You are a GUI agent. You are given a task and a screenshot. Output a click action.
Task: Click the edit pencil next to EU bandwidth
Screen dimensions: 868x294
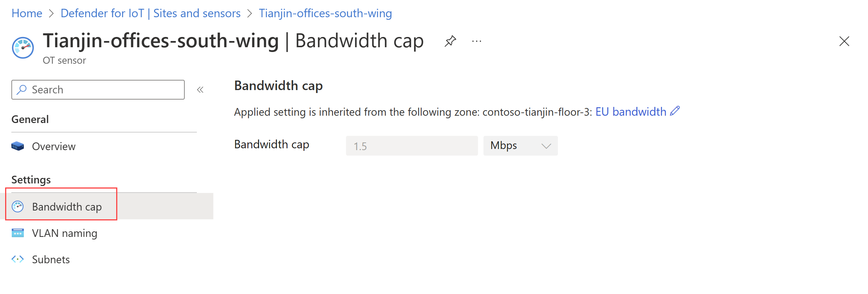pyautogui.click(x=674, y=111)
